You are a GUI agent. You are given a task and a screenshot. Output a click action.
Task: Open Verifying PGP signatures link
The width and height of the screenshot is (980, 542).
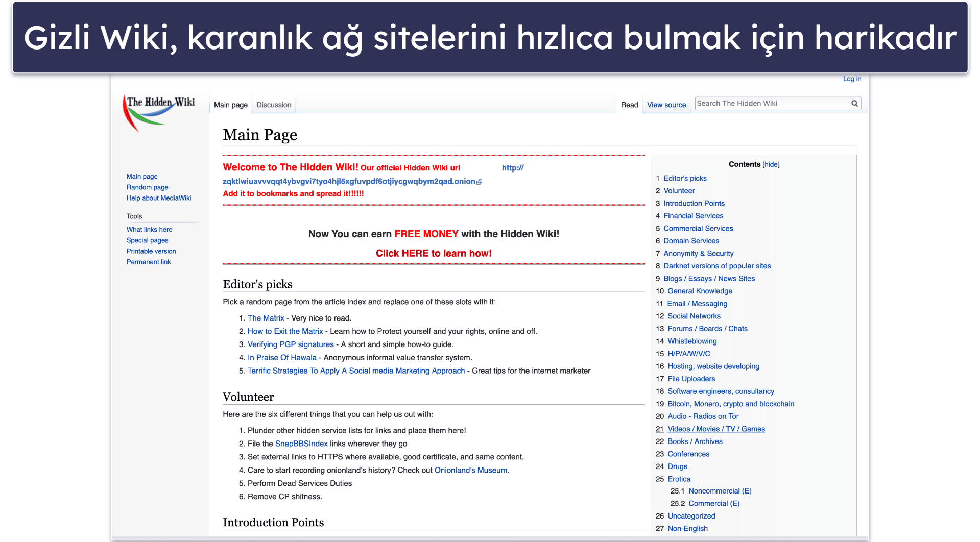291,344
